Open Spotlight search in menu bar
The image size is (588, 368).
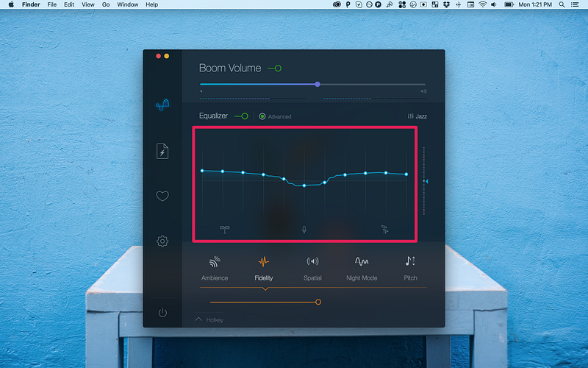click(562, 4)
